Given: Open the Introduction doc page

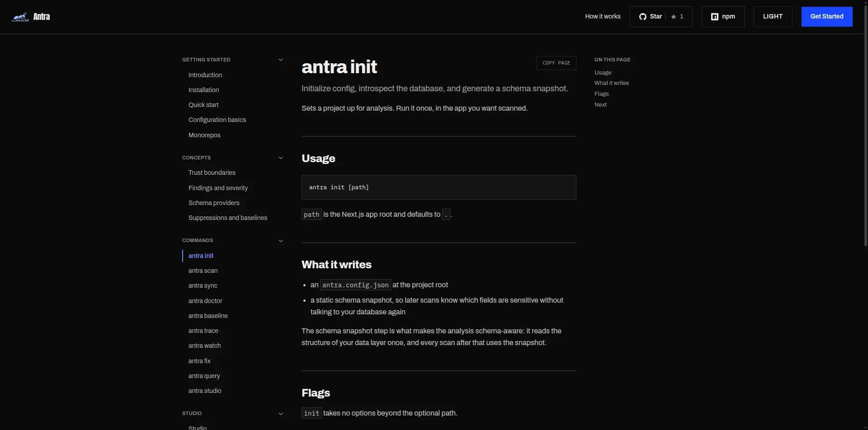Looking at the screenshot, I should pyautogui.click(x=205, y=75).
